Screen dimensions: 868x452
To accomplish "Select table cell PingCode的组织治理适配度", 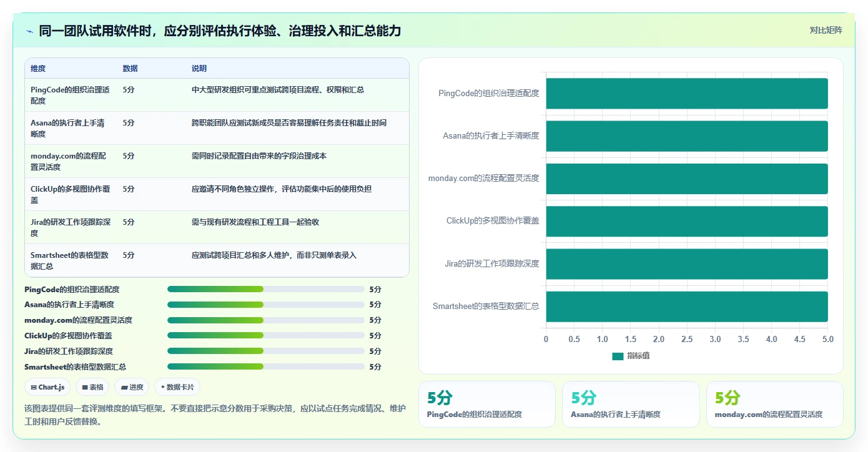I will 70,95.
